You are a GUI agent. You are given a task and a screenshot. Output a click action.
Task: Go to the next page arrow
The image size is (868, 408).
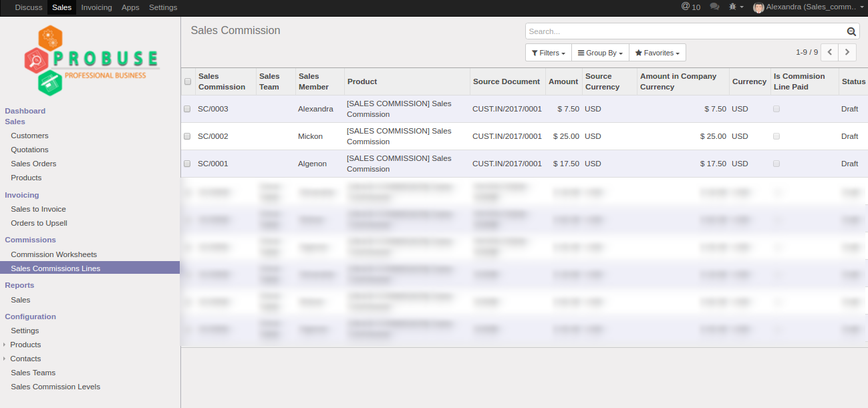point(847,52)
